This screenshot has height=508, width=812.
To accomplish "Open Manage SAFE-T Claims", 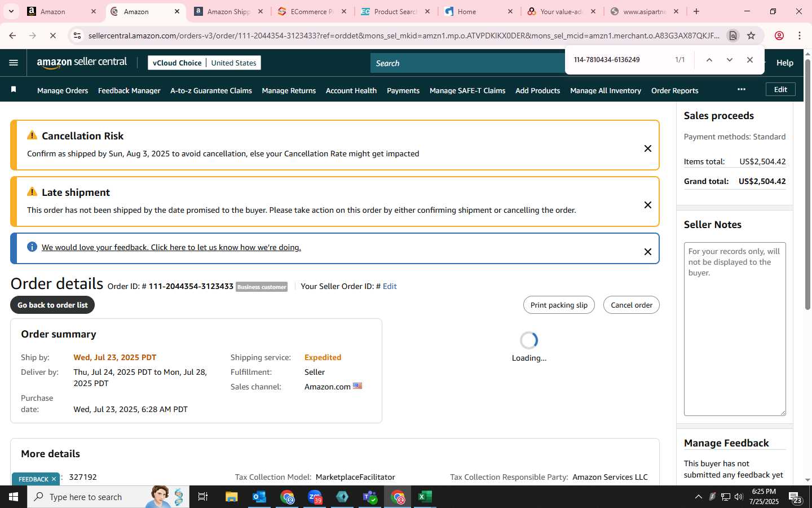I will coord(467,90).
